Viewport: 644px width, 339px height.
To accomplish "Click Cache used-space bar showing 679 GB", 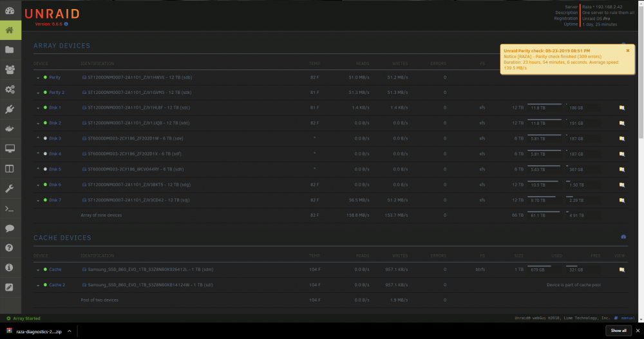I will pos(545,270).
